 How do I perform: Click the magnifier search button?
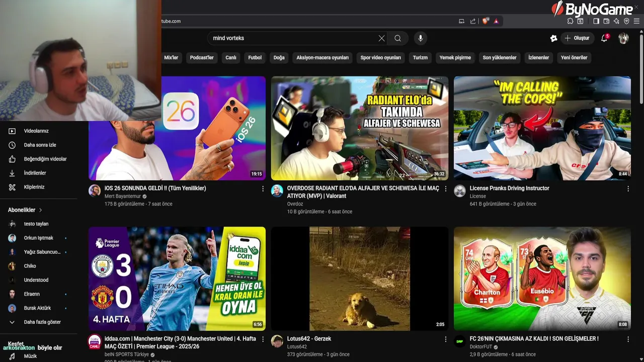397,38
